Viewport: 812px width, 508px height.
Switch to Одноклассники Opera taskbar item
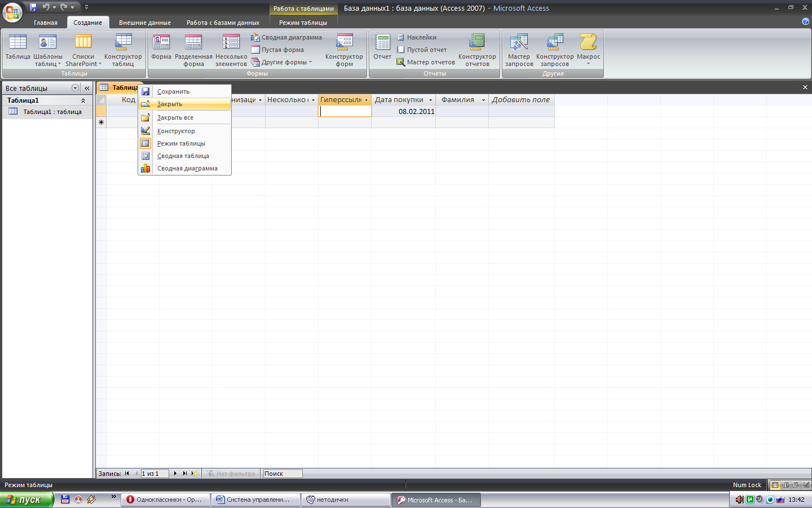(x=165, y=500)
